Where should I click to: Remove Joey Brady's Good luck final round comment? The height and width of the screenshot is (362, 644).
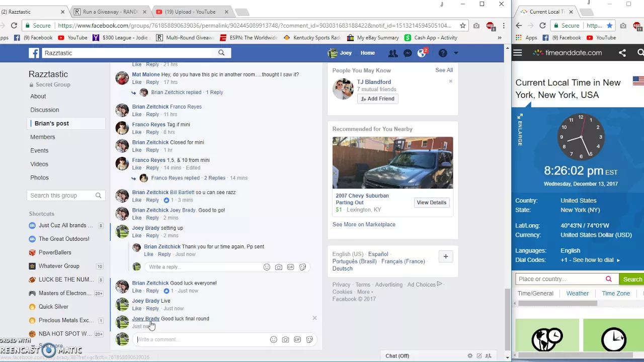(314, 318)
